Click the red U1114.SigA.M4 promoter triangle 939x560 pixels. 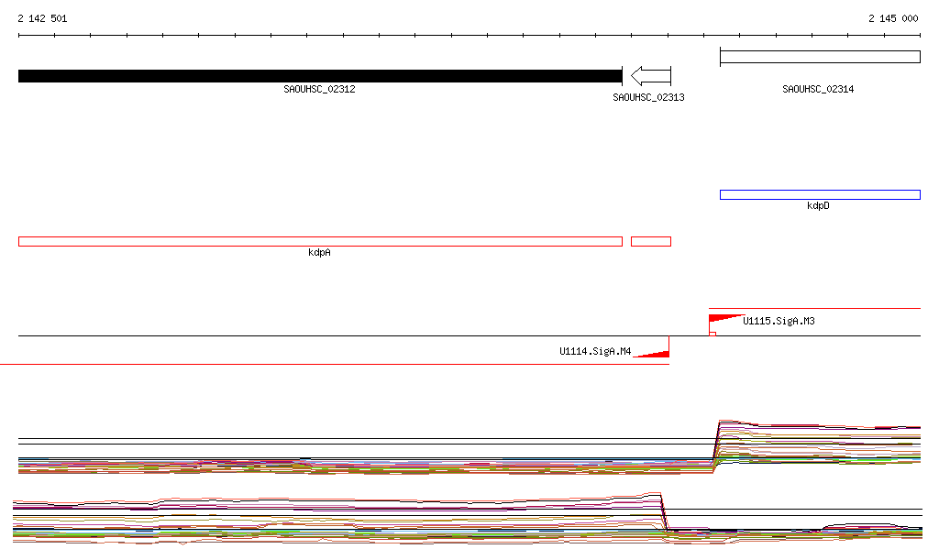pyautogui.click(x=655, y=353)
